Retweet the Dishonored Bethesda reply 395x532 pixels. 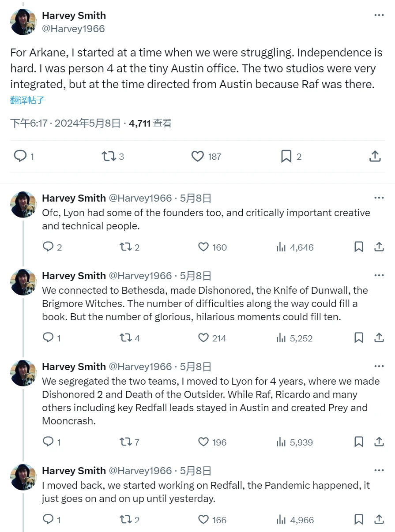(126, 338)
